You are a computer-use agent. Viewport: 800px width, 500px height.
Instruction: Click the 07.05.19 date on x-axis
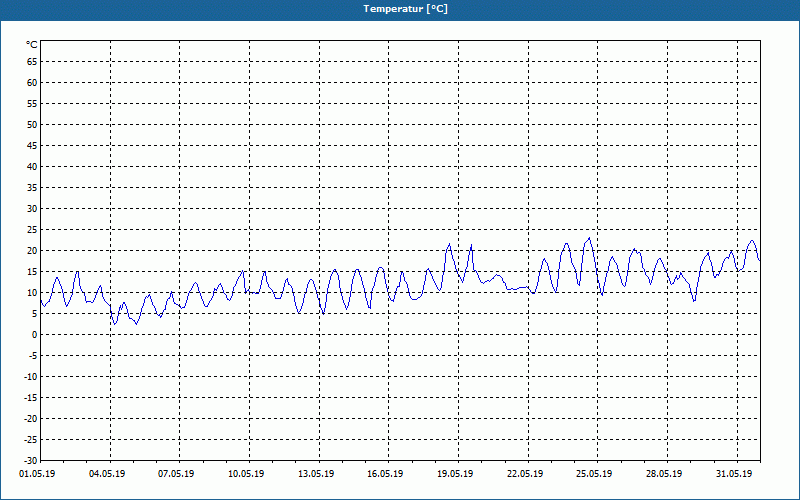177,474
